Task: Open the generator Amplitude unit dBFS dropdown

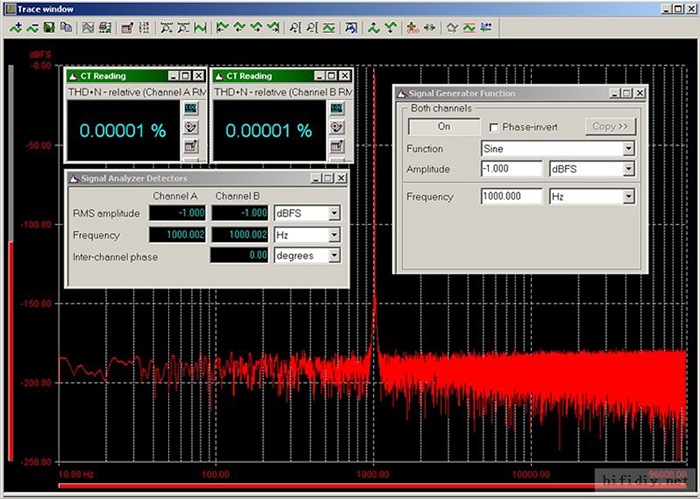Action: (x=629, y=169)
